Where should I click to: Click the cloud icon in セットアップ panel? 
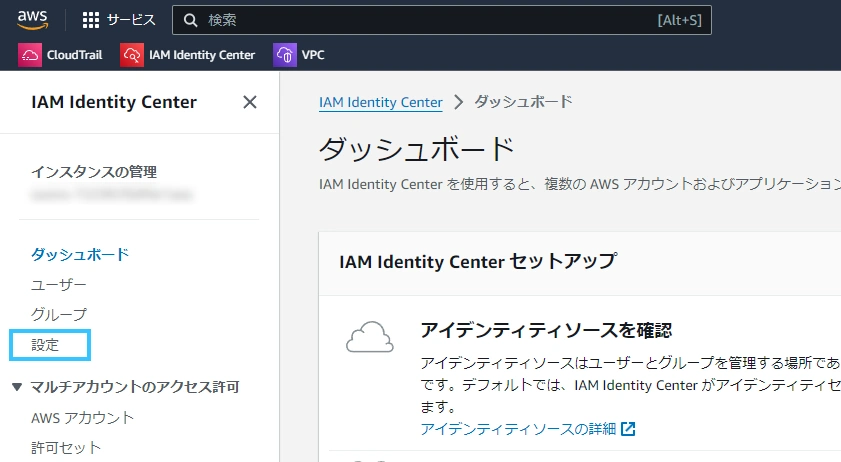370,337
